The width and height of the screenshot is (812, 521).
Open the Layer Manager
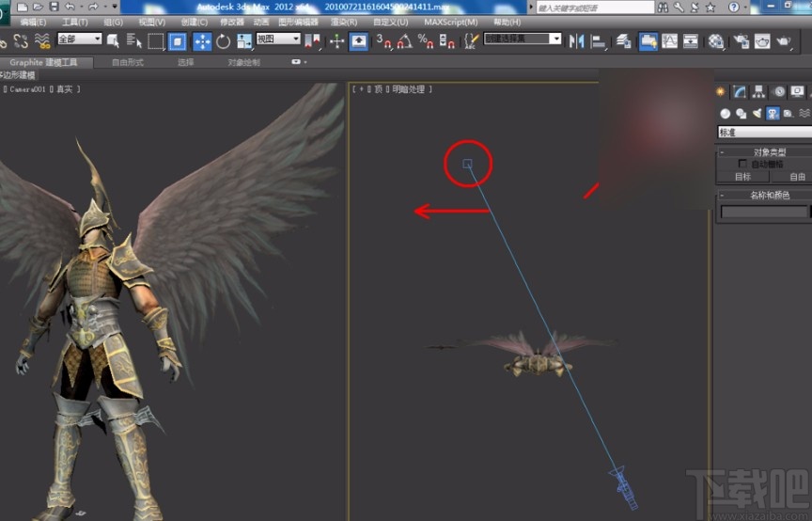click(623, 41)
